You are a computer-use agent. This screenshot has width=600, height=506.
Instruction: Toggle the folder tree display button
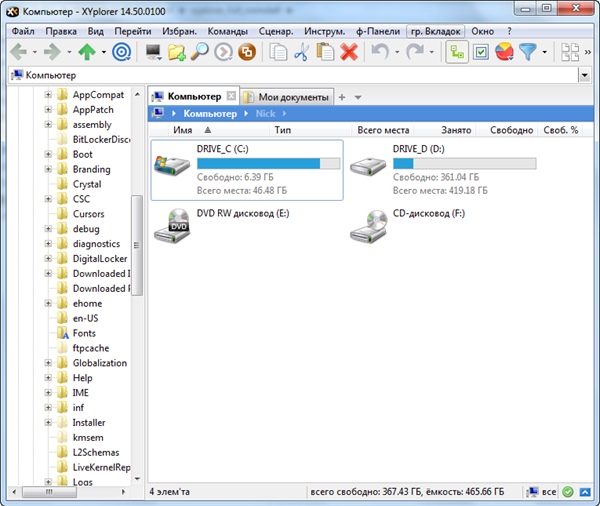(455, 51)
